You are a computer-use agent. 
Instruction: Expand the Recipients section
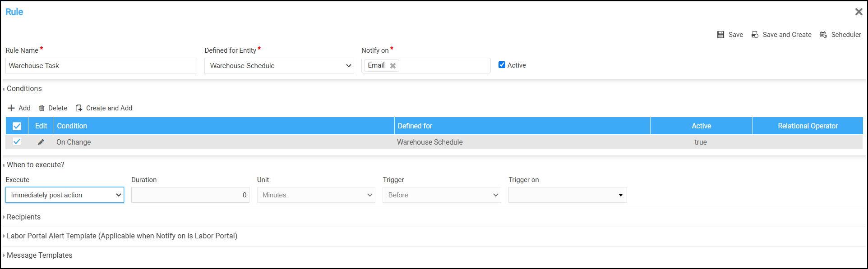(x=23, y=217)
